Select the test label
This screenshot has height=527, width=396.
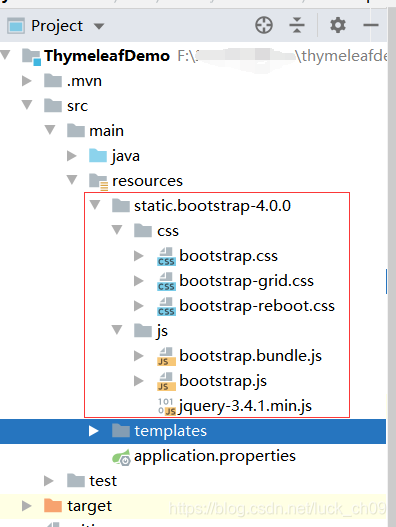103,481
